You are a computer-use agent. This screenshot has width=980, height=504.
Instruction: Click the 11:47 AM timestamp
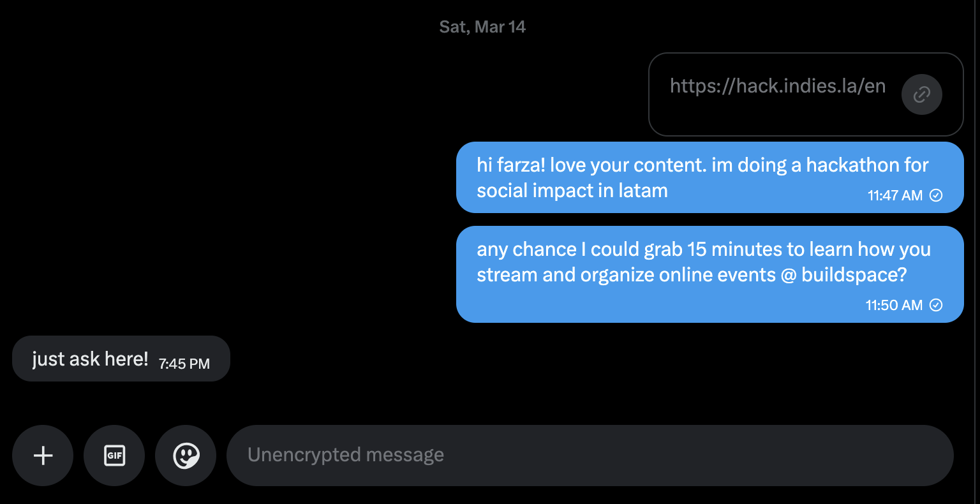pyautogui.click(x=895, y=195)
